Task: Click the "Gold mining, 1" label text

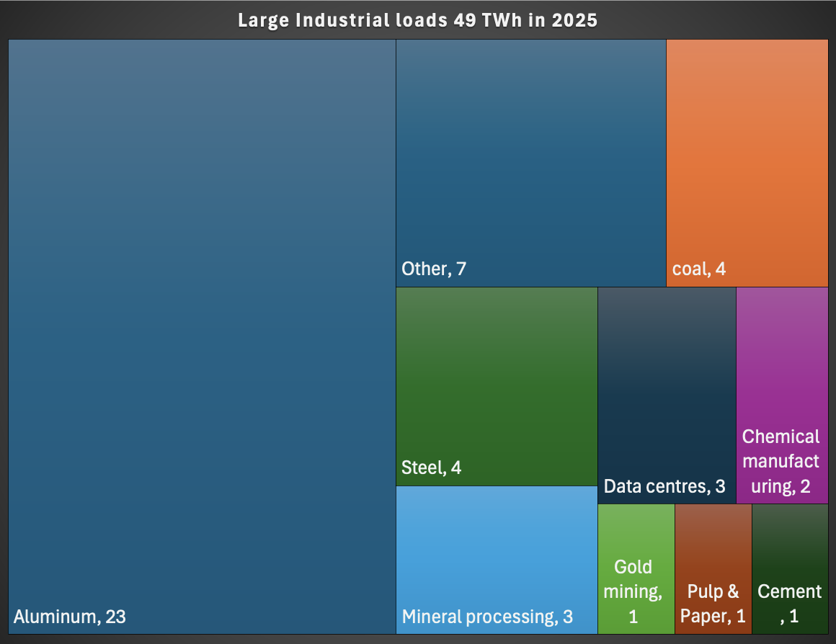Action: 633,591
